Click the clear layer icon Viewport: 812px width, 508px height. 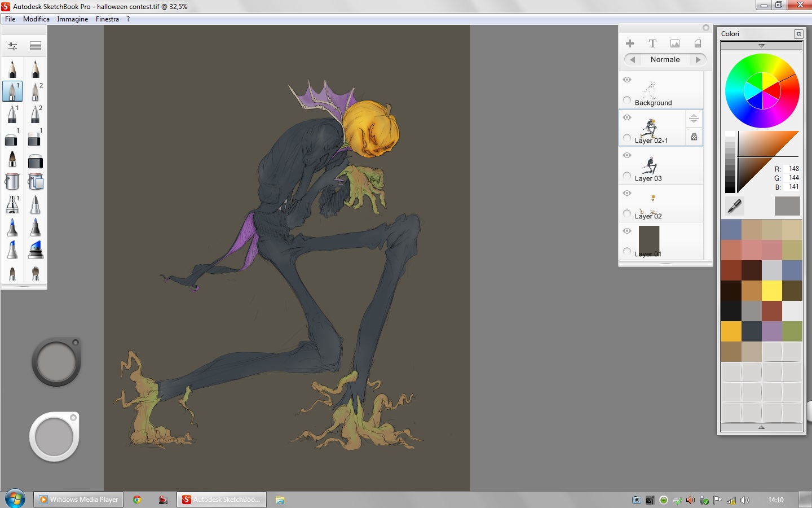coord(698,43)
